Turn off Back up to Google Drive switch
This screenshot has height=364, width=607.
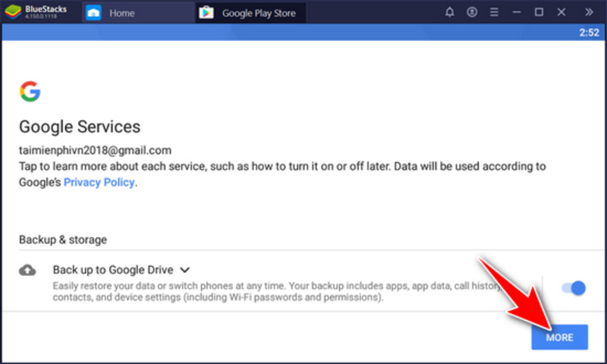click(574, 287)
